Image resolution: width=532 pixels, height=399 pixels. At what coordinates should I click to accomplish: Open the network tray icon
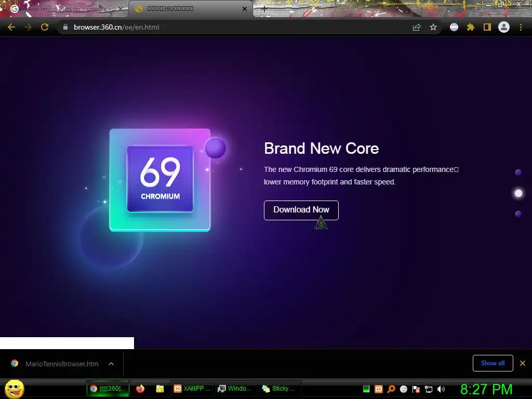click(x=429, y=390)
